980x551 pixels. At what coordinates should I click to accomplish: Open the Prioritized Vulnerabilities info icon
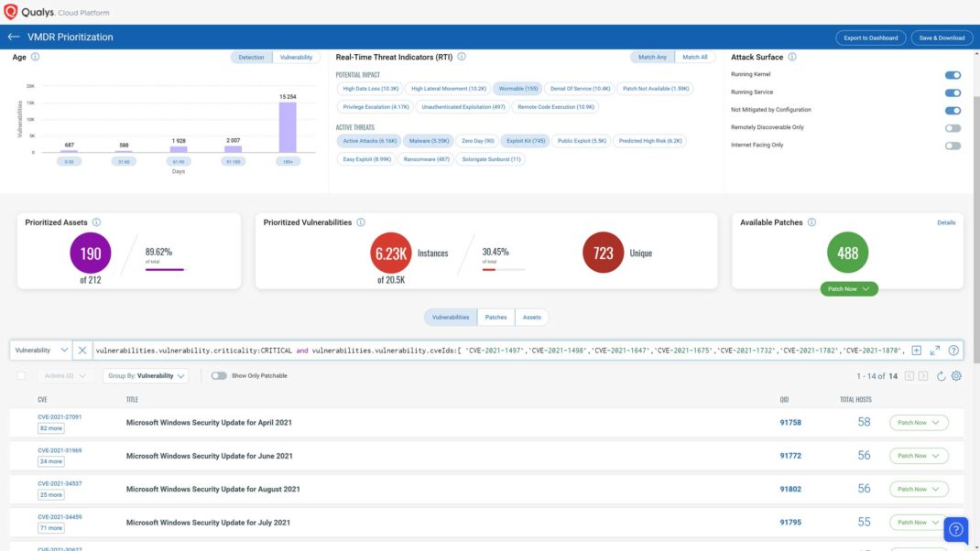[x=361, y=222]
